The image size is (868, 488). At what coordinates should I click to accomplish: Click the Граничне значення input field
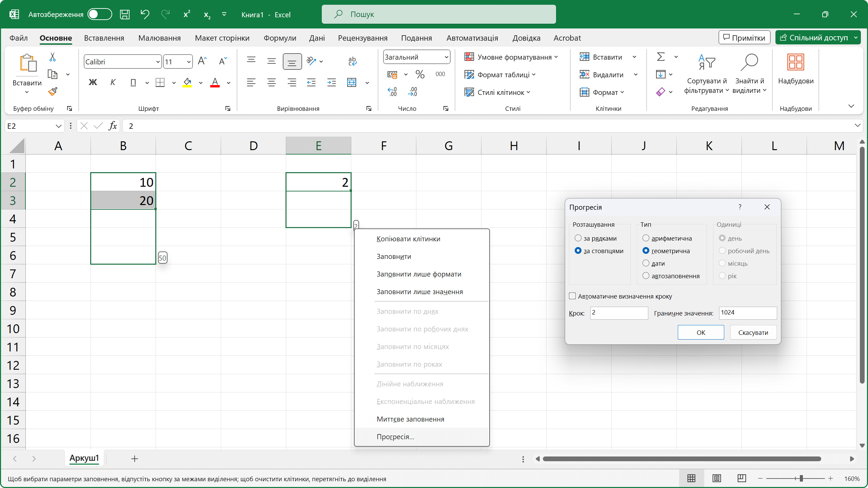tap(748, 313)
